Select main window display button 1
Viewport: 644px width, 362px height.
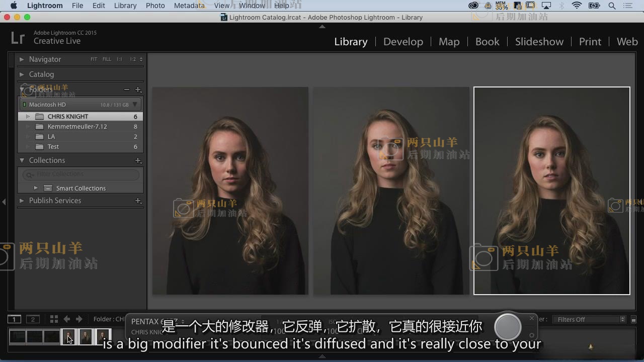(x=15, y=319)
